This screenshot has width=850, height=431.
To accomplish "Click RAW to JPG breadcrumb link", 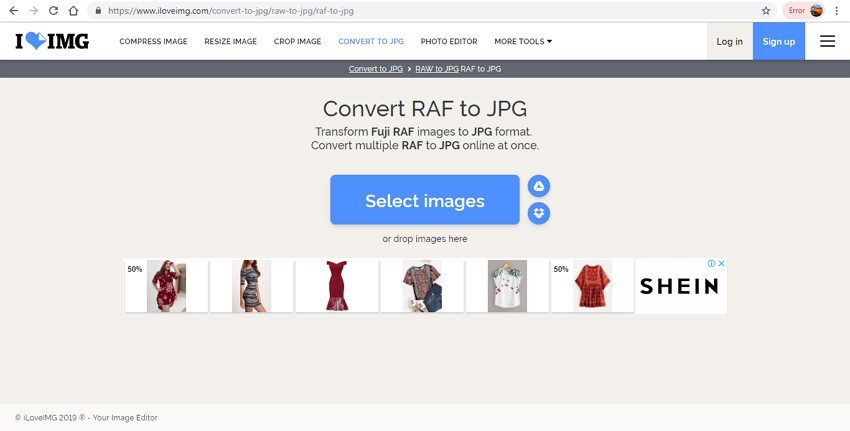I will click(x=437, y=69).
